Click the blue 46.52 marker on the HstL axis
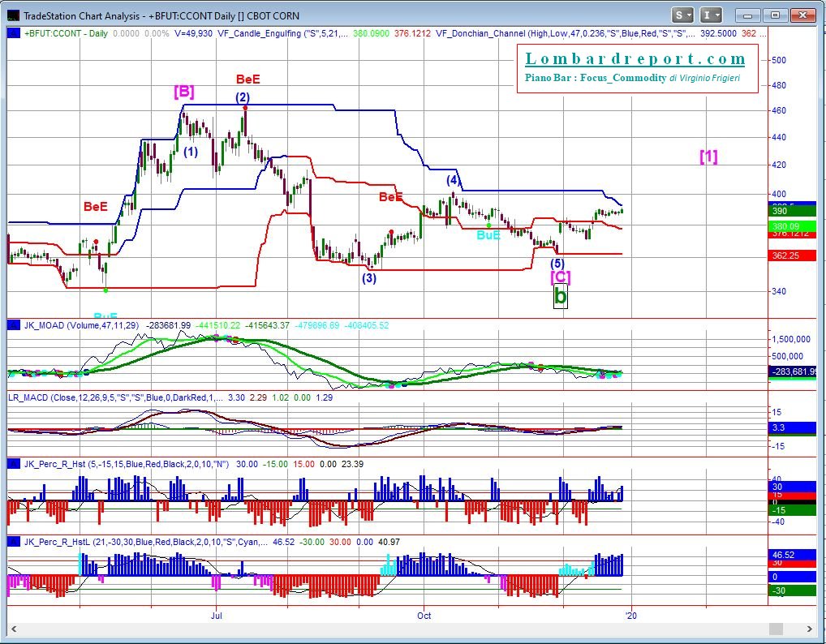The image size is (826, 644). [792, 555]
